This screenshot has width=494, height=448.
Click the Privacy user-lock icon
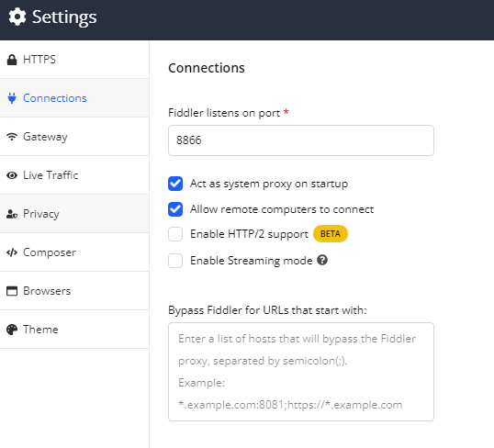coord(12,214)
